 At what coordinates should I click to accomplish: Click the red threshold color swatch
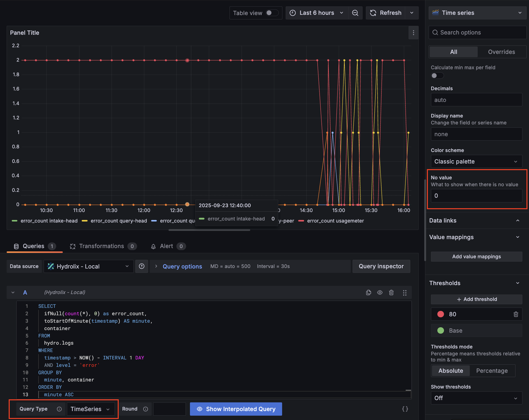(440, 314)
